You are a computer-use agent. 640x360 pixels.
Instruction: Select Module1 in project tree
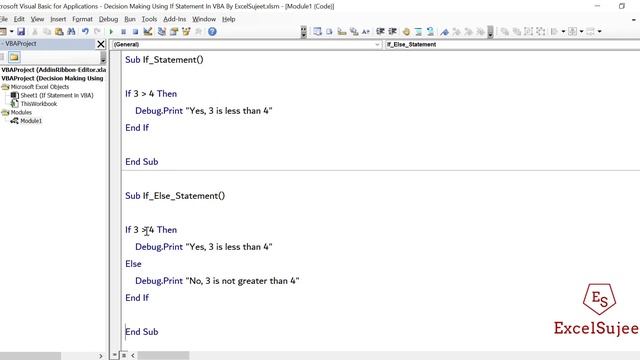(31, 121)
